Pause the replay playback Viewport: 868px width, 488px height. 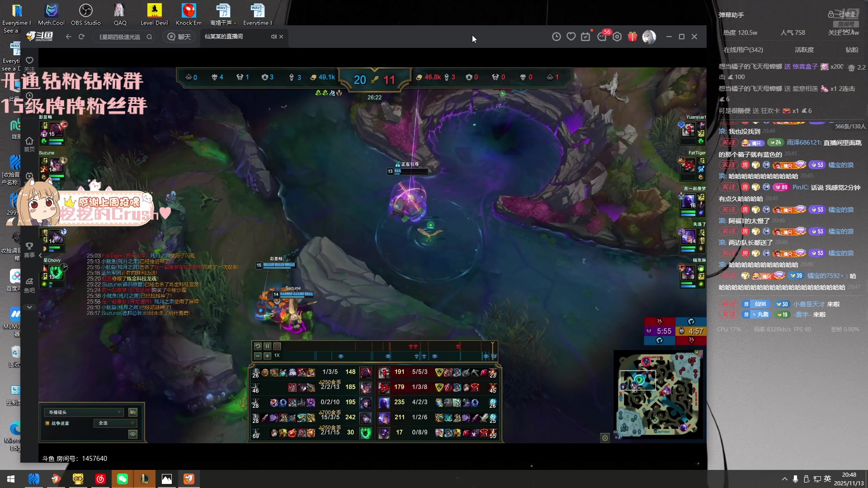point(267,346)
